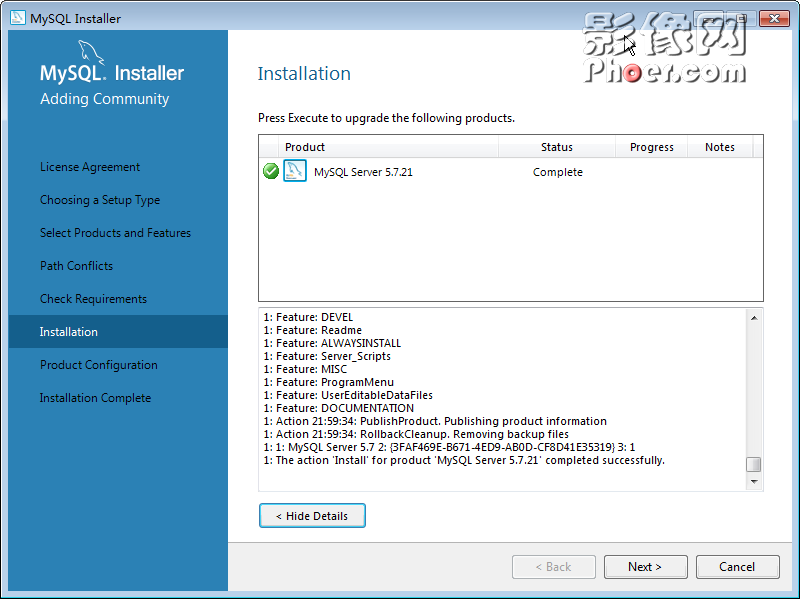The width and height of the screenshot is (800, 599).
Task: Click log line 'Feature: ALWAYSINSTALL'
Action: coord(332,343)
